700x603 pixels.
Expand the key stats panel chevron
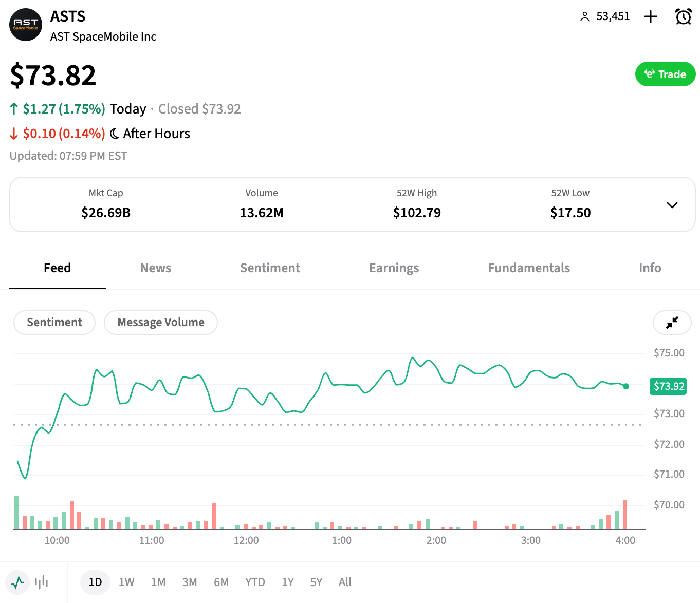[672, 205]
